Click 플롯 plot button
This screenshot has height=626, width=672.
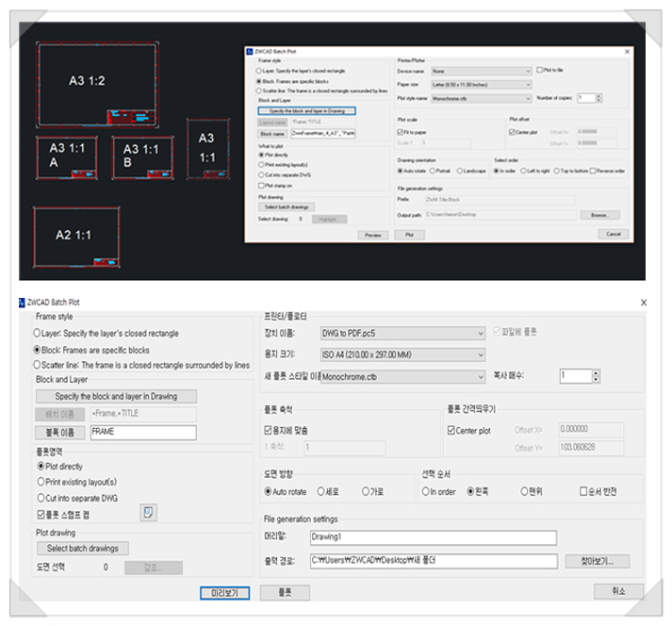click(285, 592)
